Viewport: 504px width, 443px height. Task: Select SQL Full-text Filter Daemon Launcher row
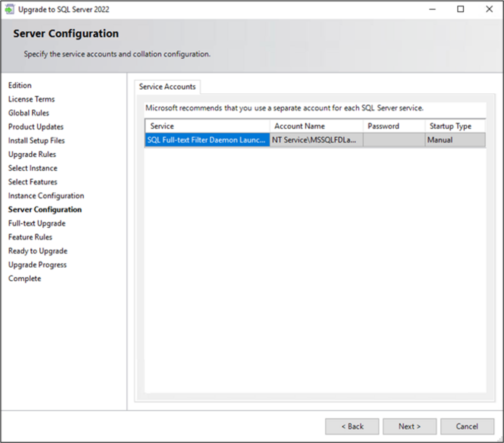pyautogui.click(x=207, y=140)
